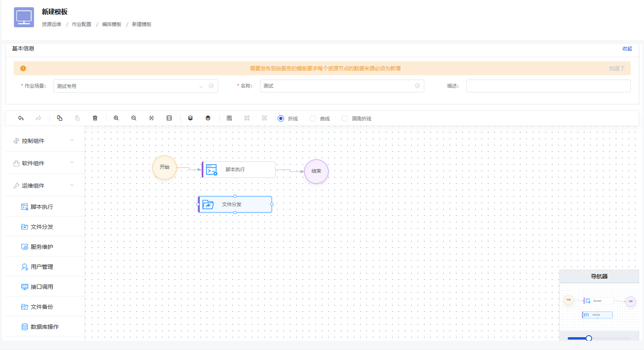This screenshot has height=350, width=644.
Task: Select the 开始 node on canvas
Action: click(x=165, y=168)
